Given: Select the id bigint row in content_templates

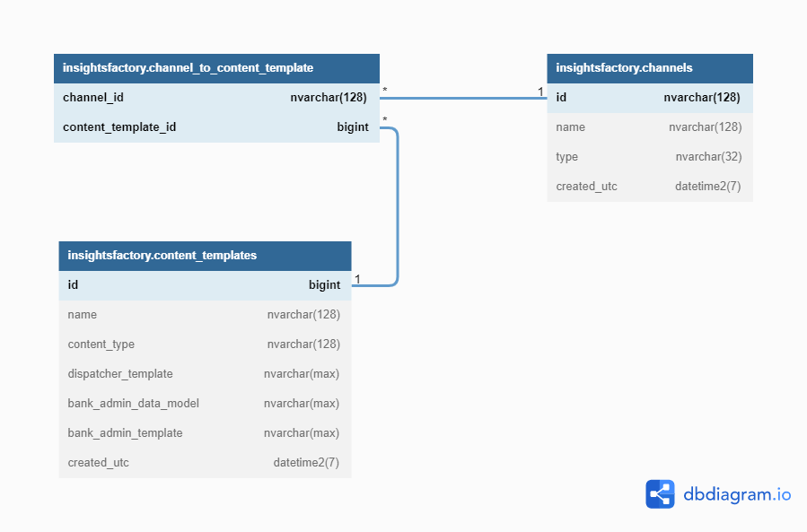Looking at the screenshot, I should click(x=205, y=285).
